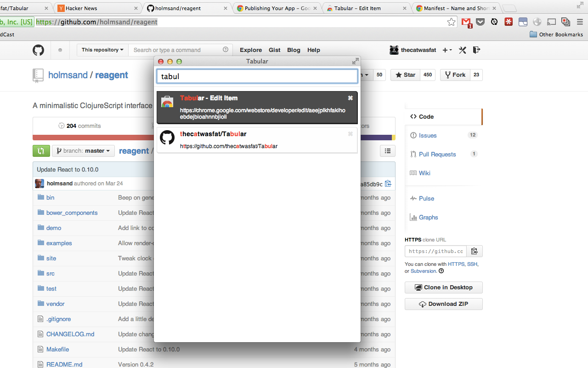Open the Chrome hamburger menu
The width and height of the screenshot is (588, 368).
[580, 22]
